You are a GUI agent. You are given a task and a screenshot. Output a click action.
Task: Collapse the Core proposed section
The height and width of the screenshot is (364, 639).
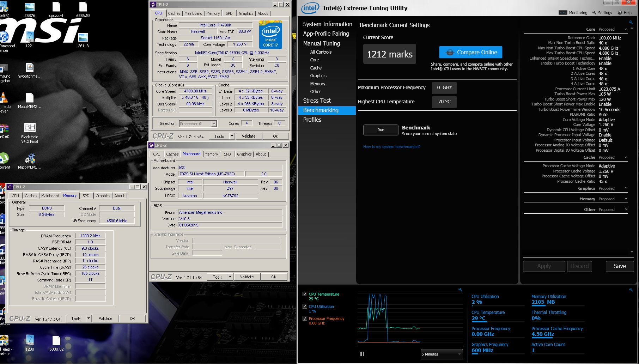[626, 29]
